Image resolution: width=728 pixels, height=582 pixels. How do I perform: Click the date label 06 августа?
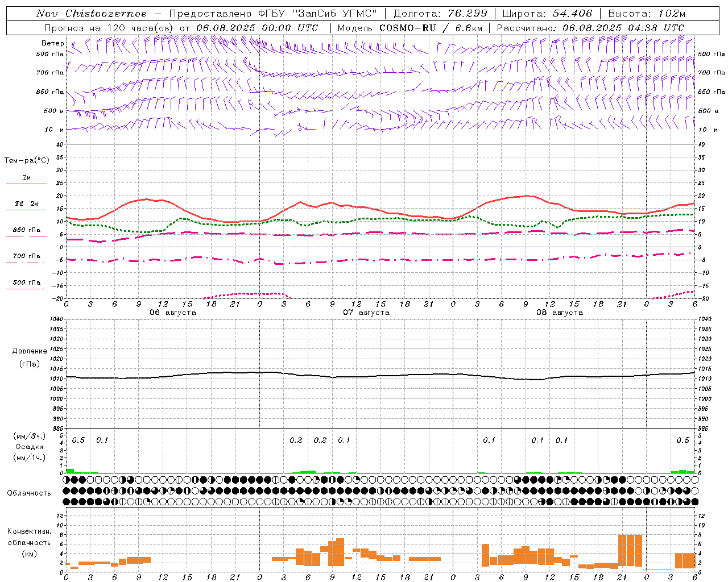point(173,313)
